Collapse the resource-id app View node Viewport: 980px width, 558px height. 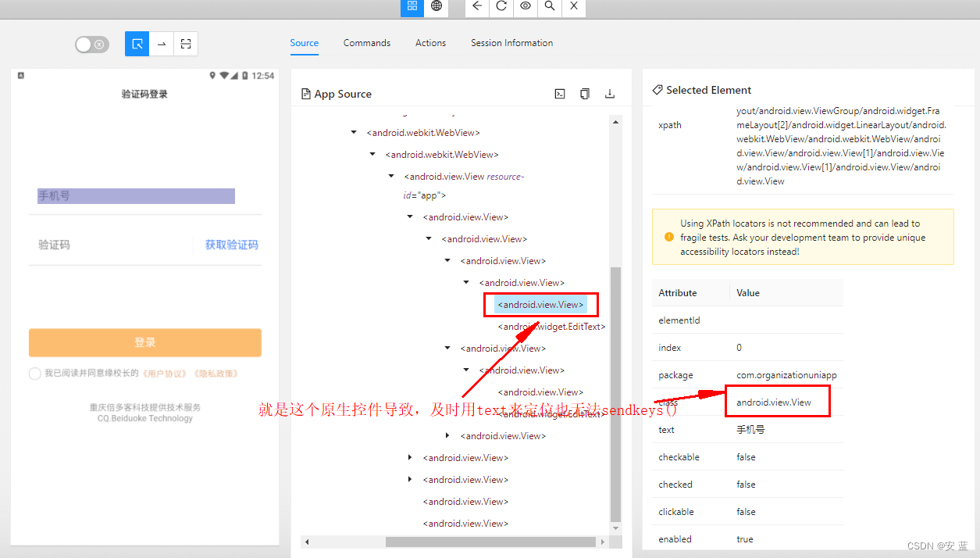pyautogui.click(x=391, y=176)
